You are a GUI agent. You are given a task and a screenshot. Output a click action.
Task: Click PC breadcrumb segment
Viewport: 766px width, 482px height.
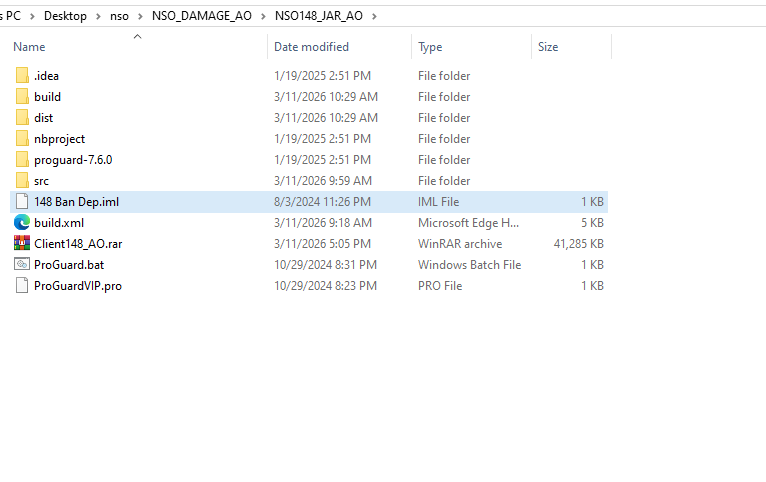coord(13,16)
